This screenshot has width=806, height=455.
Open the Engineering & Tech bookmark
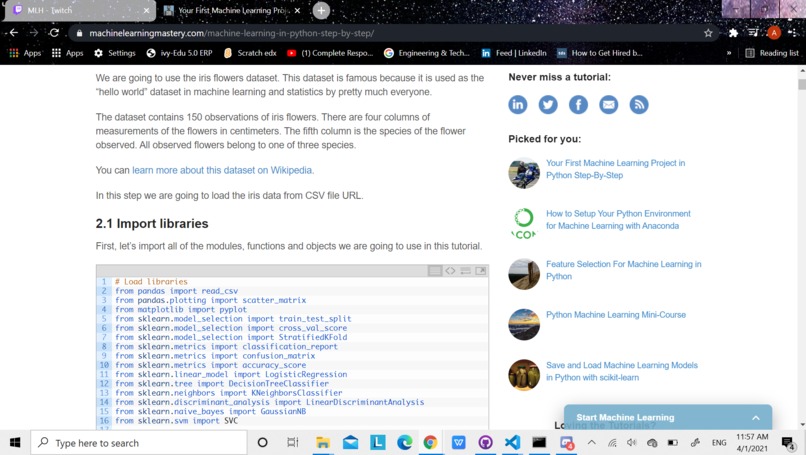427,53
